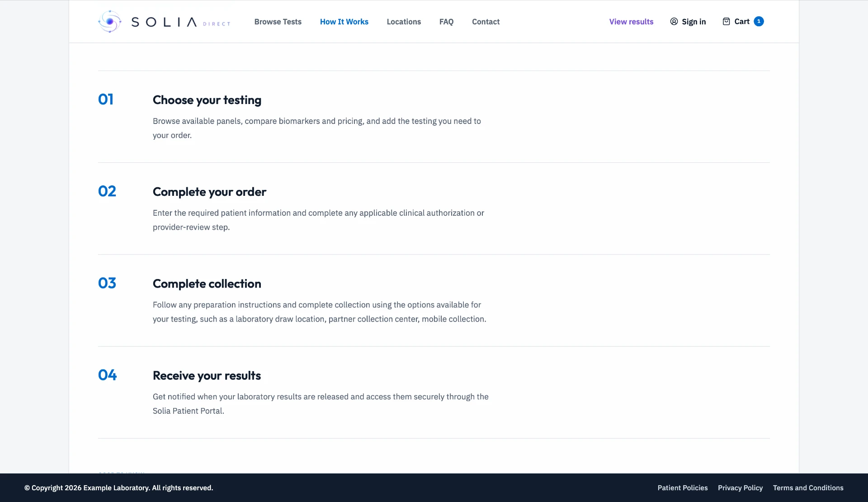Click the Copyright 2026 Example Laboratory text
Viewport: 868px width, 502px height.
tap(118, 488)
